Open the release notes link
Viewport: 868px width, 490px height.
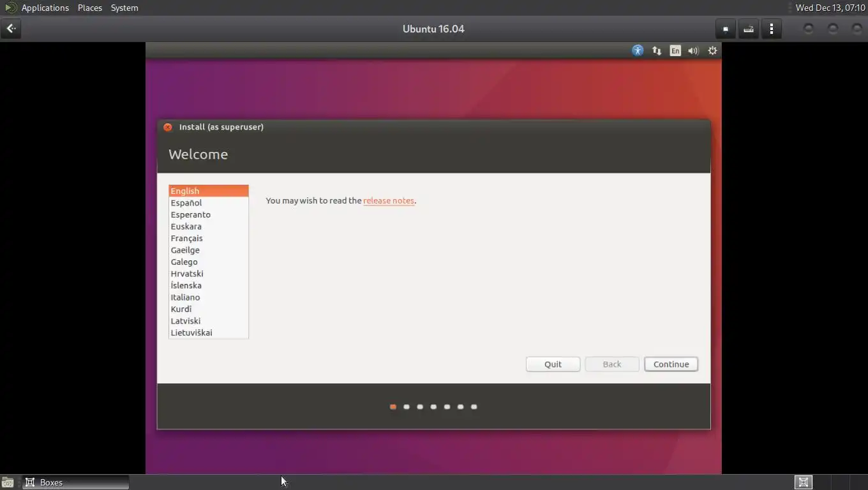coord(389,200)
